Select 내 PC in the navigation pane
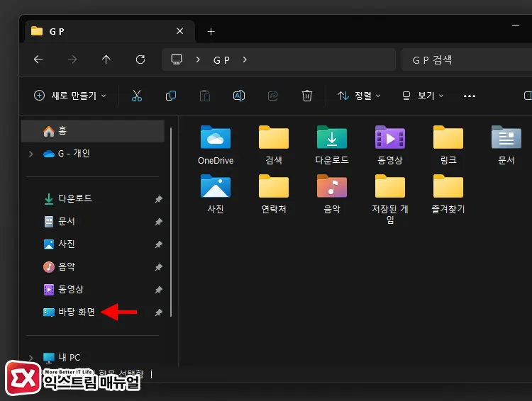Viewport: 532px width, 401px height. (93, 357)
